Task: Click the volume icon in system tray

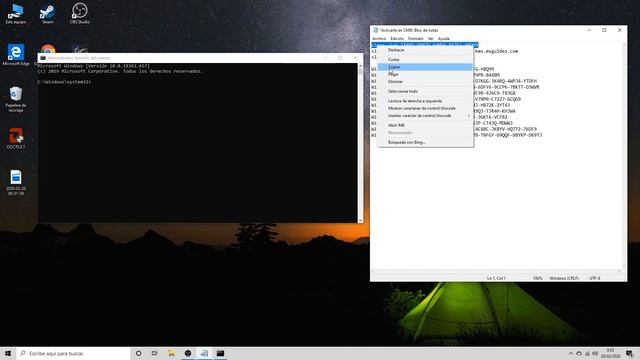Action: (x=595, y=353)
